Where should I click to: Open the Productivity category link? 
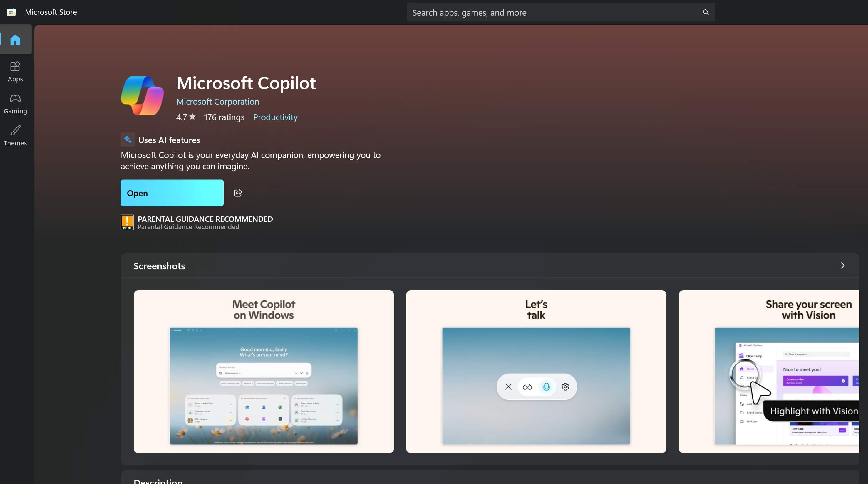click(275, 117)
